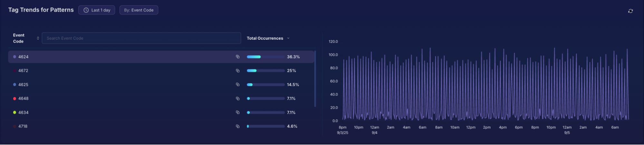Toggle the 4648 series color dot
Screen dimensions: 644x145
point(14,98)
